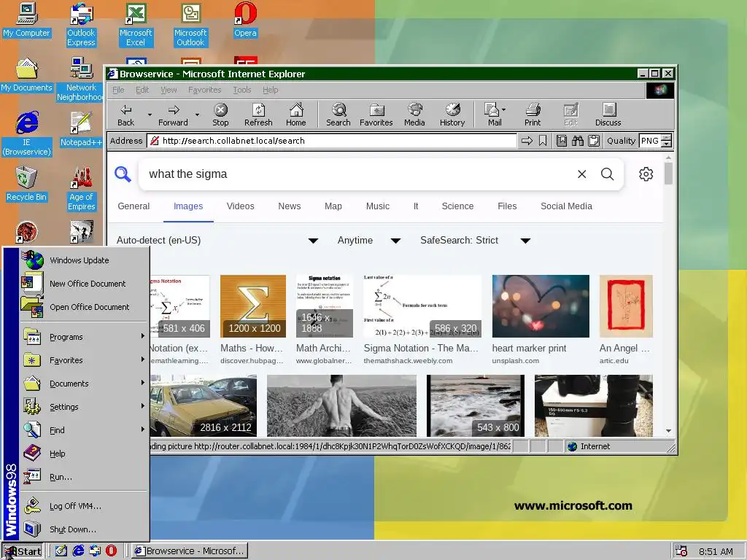Stop the page loading
Screen dimensions: 747x560
point(220,114)
